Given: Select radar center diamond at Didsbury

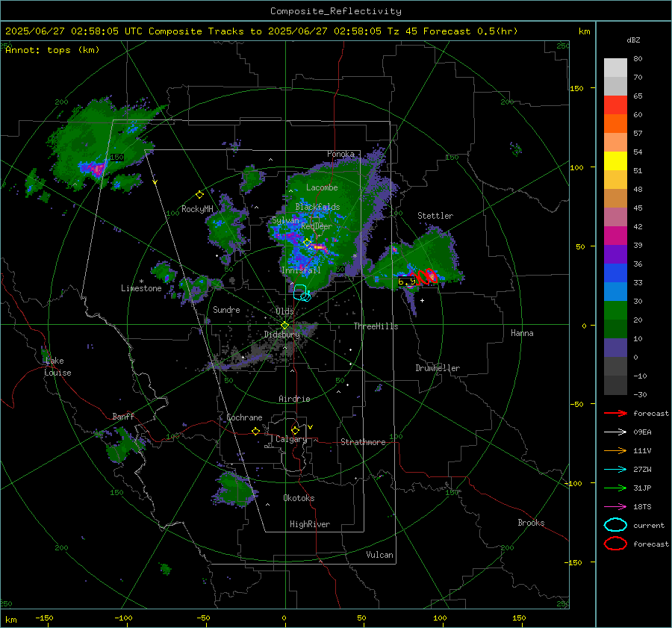Looking at the screenshot, I should point(284,326).
